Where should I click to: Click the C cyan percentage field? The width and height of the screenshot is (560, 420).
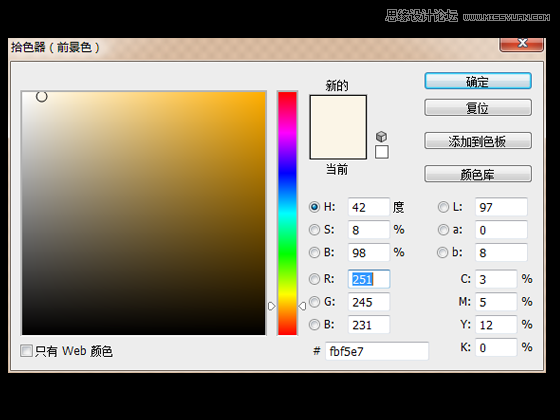tap(496, 279)
